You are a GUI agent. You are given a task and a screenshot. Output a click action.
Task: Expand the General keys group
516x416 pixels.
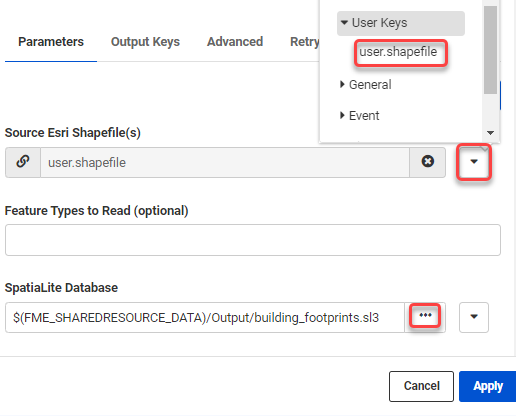(366, 85)
